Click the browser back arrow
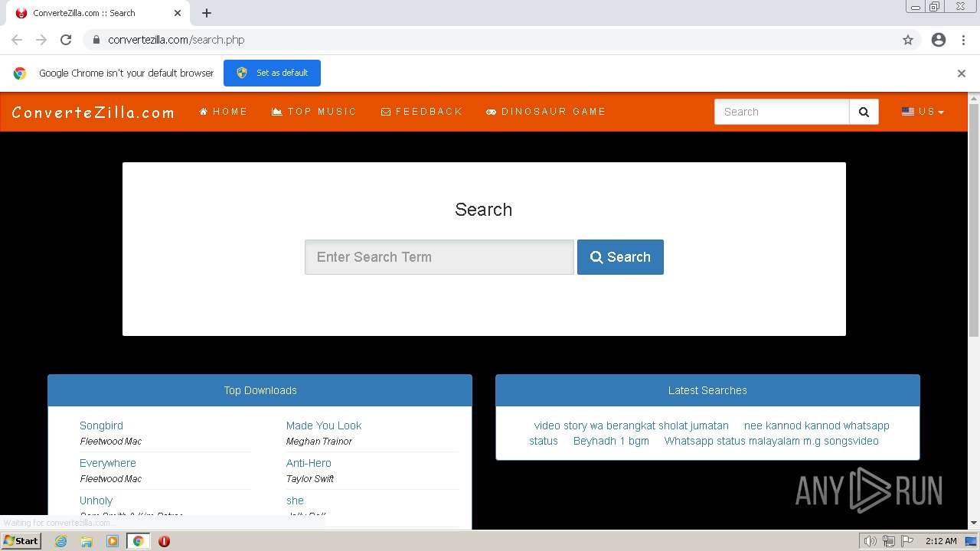 pyautogui.click(x=17, y=40)
